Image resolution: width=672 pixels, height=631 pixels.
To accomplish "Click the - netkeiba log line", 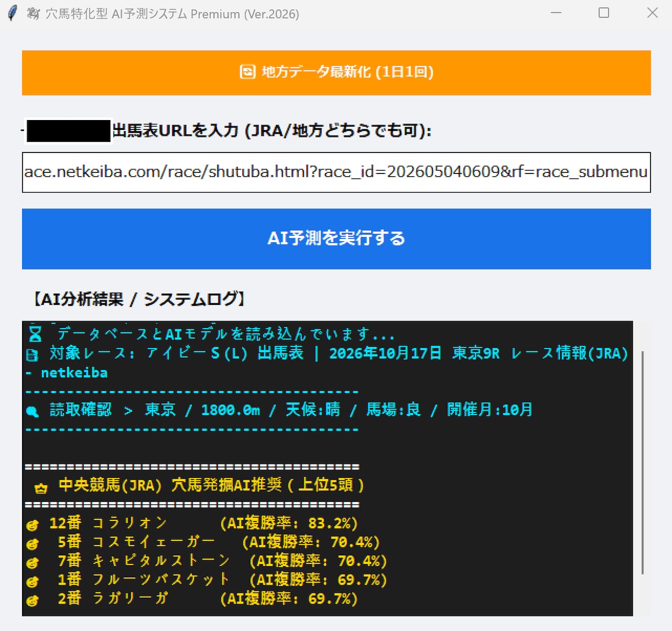I will tap(67, 373).
